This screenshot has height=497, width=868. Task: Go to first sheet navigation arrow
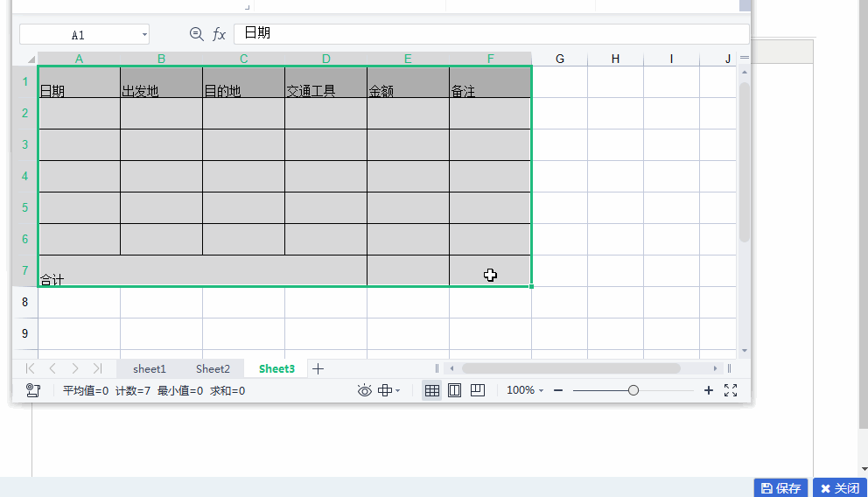pyautogui.click(x=31, y=368)
